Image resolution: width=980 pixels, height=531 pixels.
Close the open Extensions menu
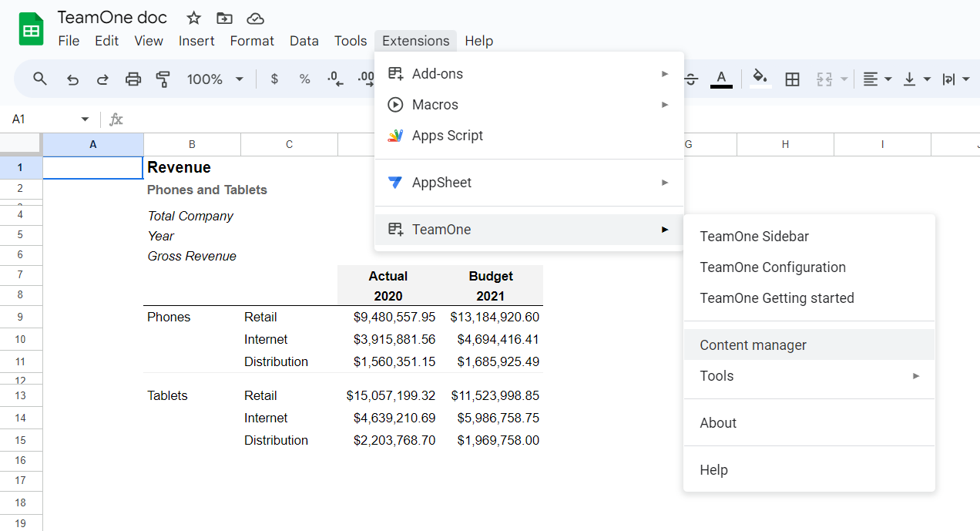(415, 41)
